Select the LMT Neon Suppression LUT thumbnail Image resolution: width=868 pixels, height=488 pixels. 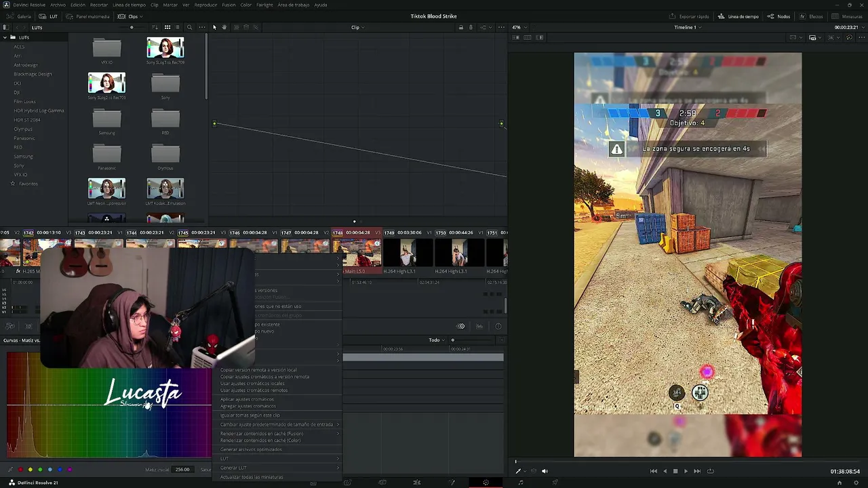(106, 188)
